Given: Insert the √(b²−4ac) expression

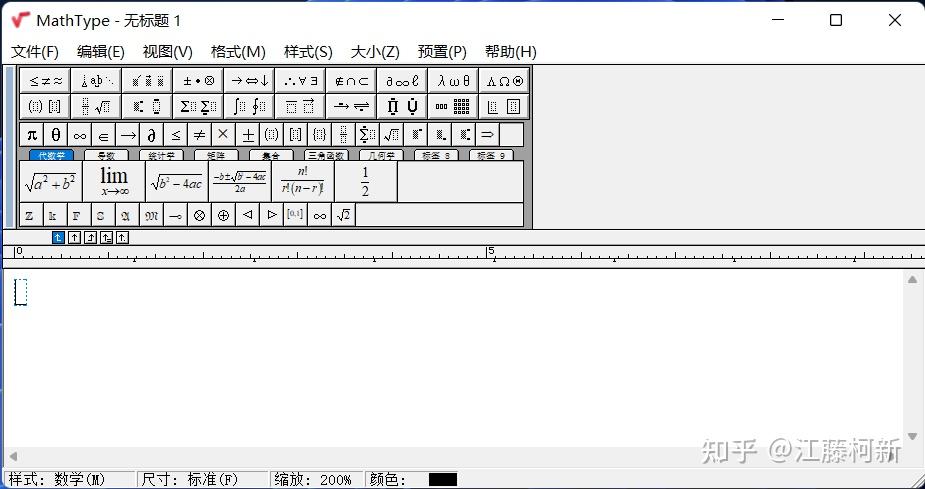Looking at the screenshot, I should click(177, 182).
